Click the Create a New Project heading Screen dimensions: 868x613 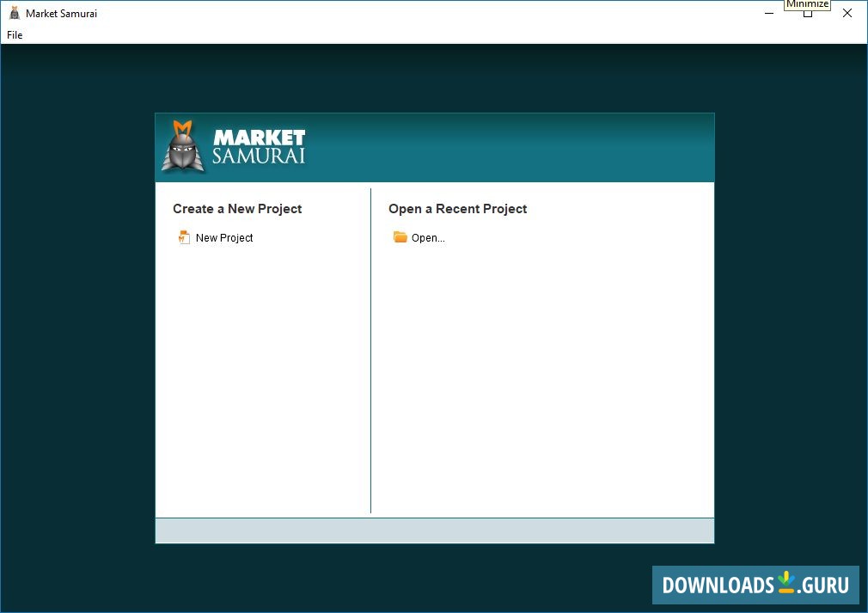click(x=237, y=209)
